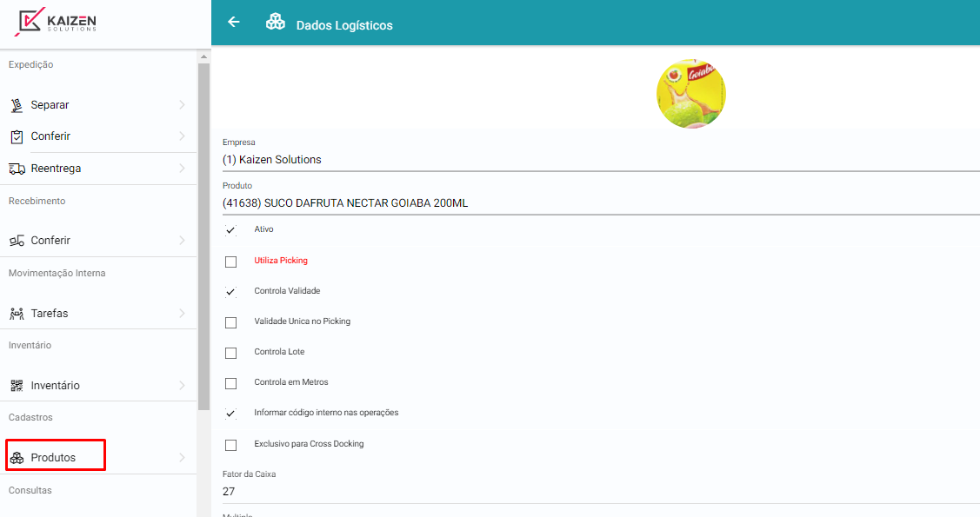Open the Inventário menu item
The height and width of the screenshot is (517, 980).
coord(98,385)
